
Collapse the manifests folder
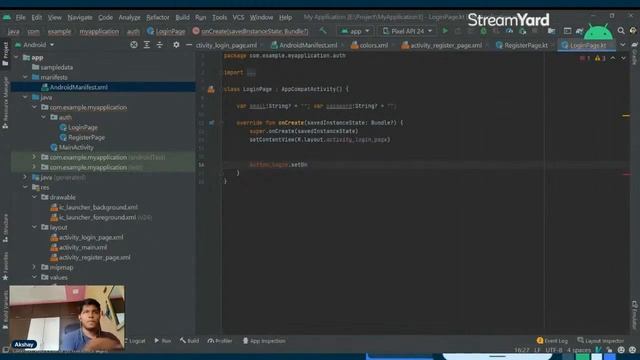pyautogui.click(x=26, y=77)
